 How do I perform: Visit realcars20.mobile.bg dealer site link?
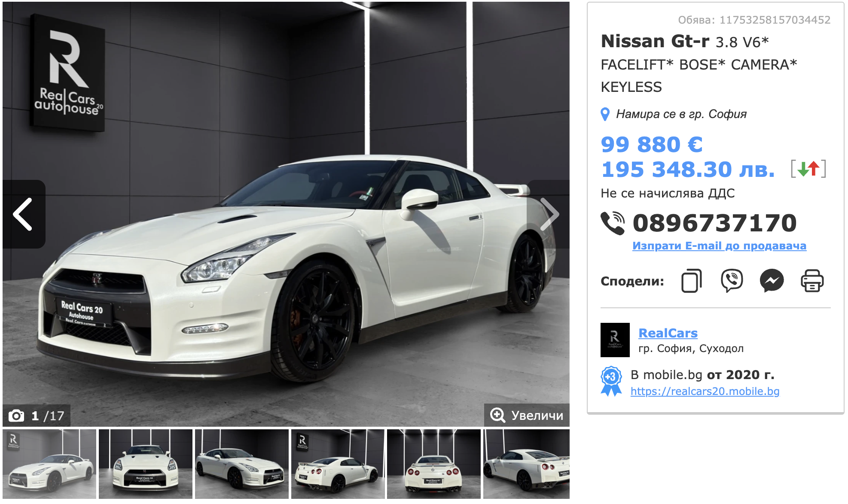705,391
